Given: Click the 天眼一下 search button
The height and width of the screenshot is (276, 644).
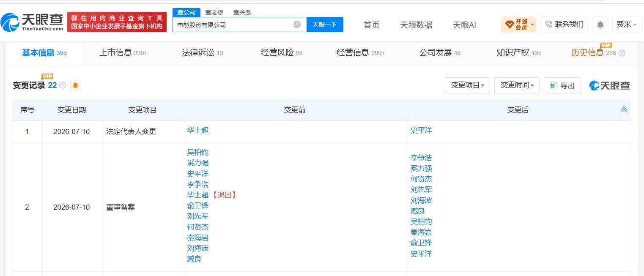Looking at the screenshot, I should (325, 25).
